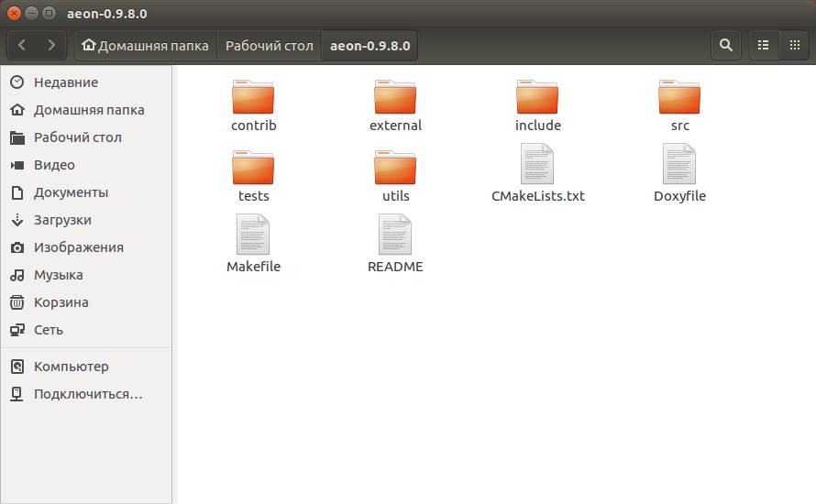Viewport: 816px width, 504px height.
Task: Select the external folder icon
Action: tap(395, 97)
